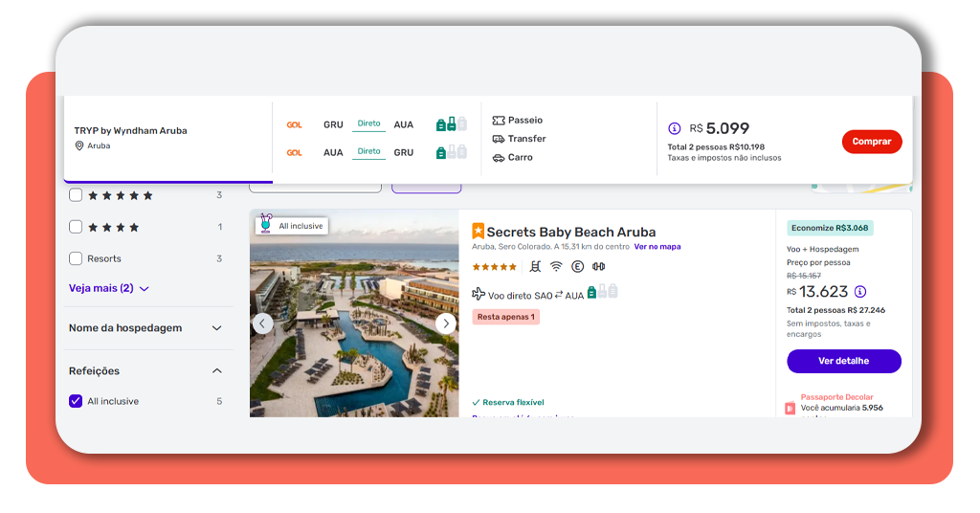Click the info icon beside R$ 13.623

pos(859,292)
